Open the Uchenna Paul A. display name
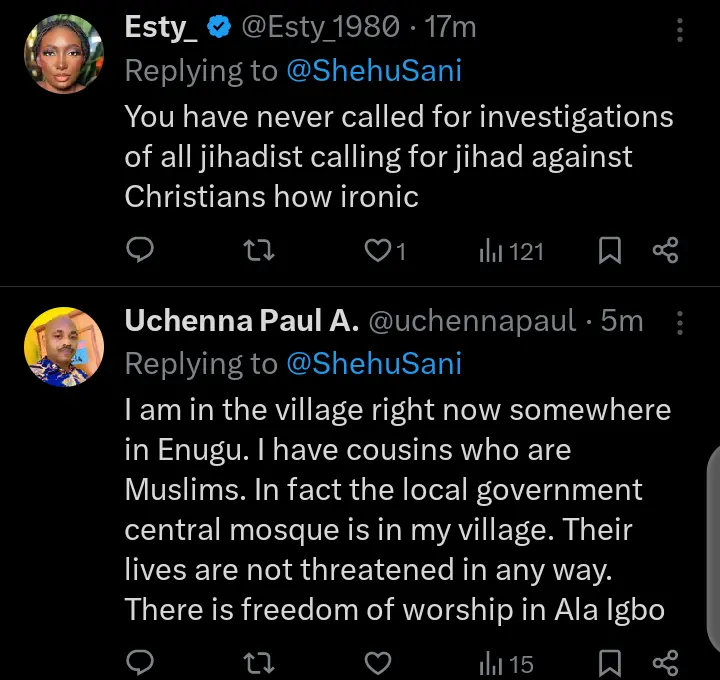The image size is (720, 680). pyautogui.click(x=241, y=321)
